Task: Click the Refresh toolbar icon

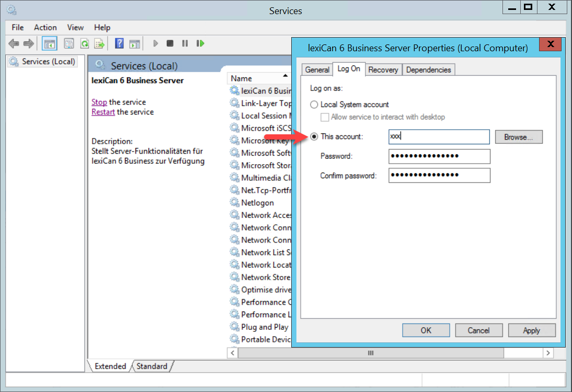Action: point(84,43)
